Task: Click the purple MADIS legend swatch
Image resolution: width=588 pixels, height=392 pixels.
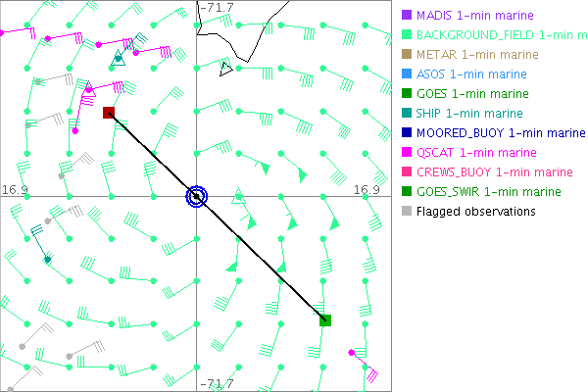Action: click(x=407, y=16)
